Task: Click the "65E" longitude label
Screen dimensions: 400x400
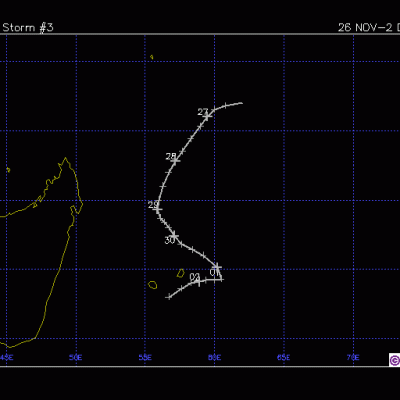Action: [284, 358]
